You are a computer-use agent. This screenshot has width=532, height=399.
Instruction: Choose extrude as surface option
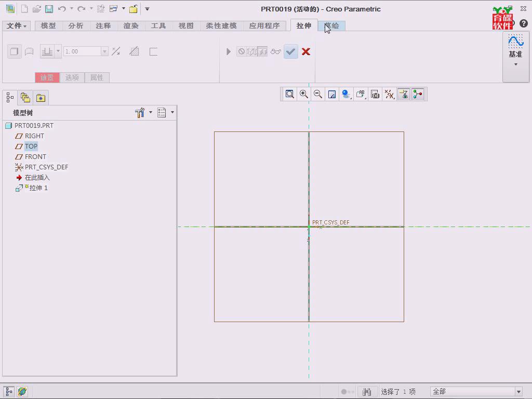click(29, 51)
